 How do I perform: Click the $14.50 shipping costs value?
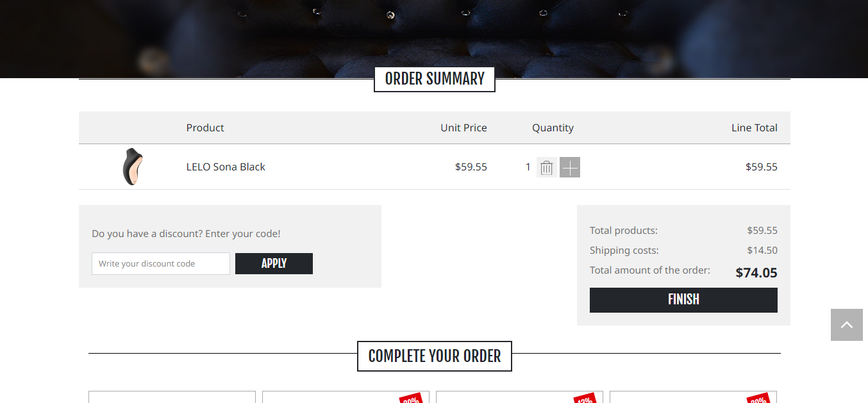(762, 250)
